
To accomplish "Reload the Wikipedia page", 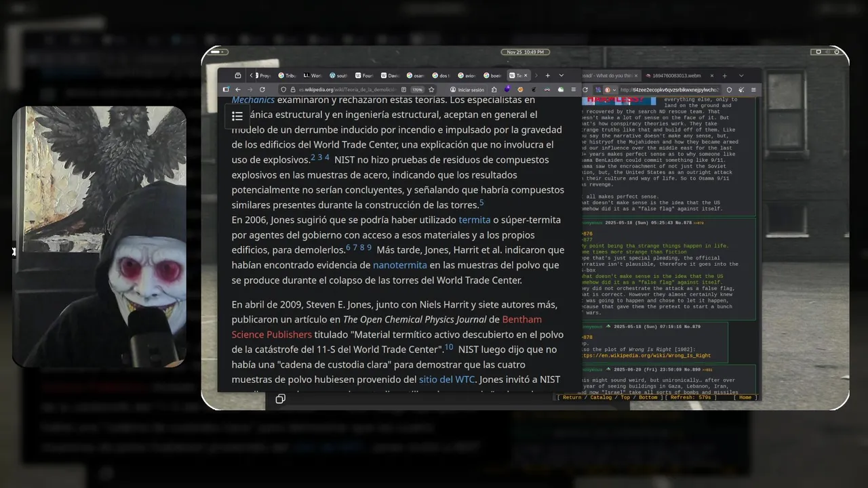I will coord(262,89).
